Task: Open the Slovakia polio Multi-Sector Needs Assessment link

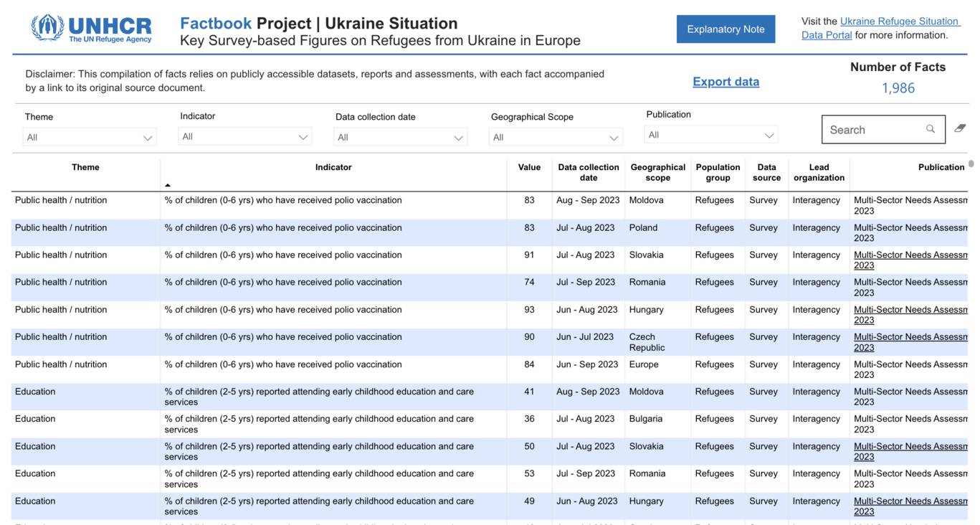Action: 910,260
